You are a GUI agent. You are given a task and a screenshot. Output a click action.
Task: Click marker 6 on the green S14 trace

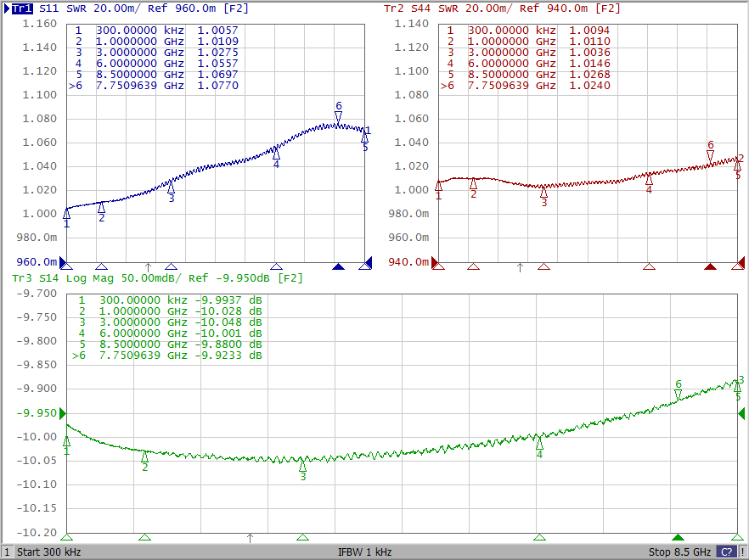point(678,395)
